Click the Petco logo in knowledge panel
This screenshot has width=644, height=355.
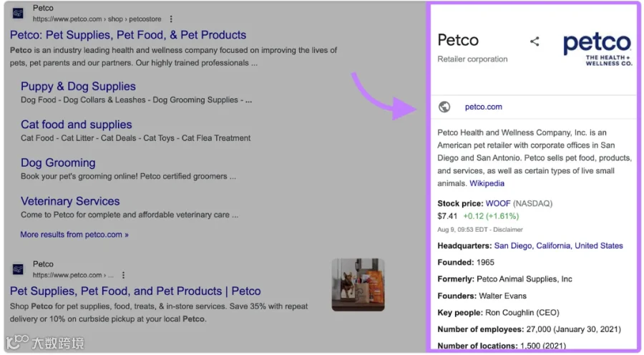[597, 49]
